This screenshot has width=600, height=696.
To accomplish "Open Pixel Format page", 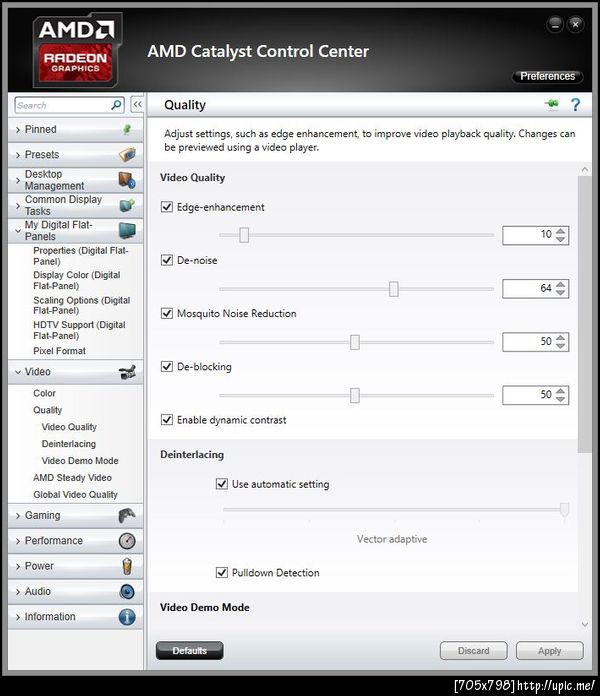I will pos(59,351).
